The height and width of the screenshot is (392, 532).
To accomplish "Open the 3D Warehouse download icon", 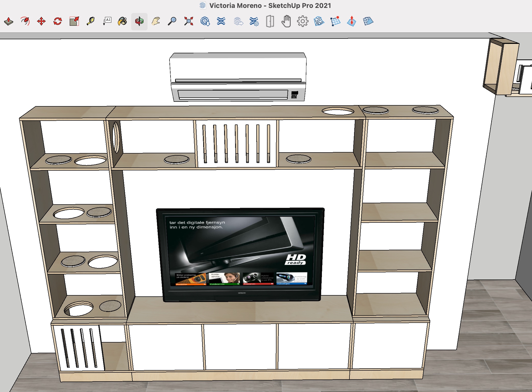I will [205, 21].
